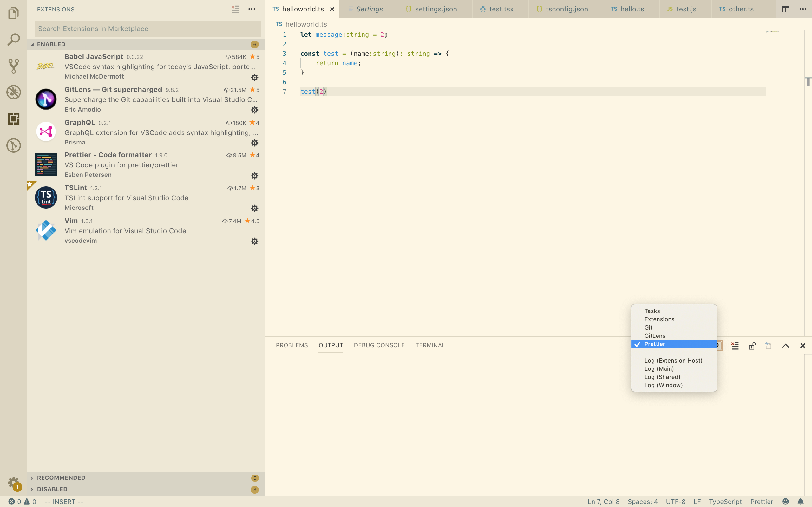Maximize the panel using the chevron toggle
The width and height of the screenshot is (812, 507).
785,345
